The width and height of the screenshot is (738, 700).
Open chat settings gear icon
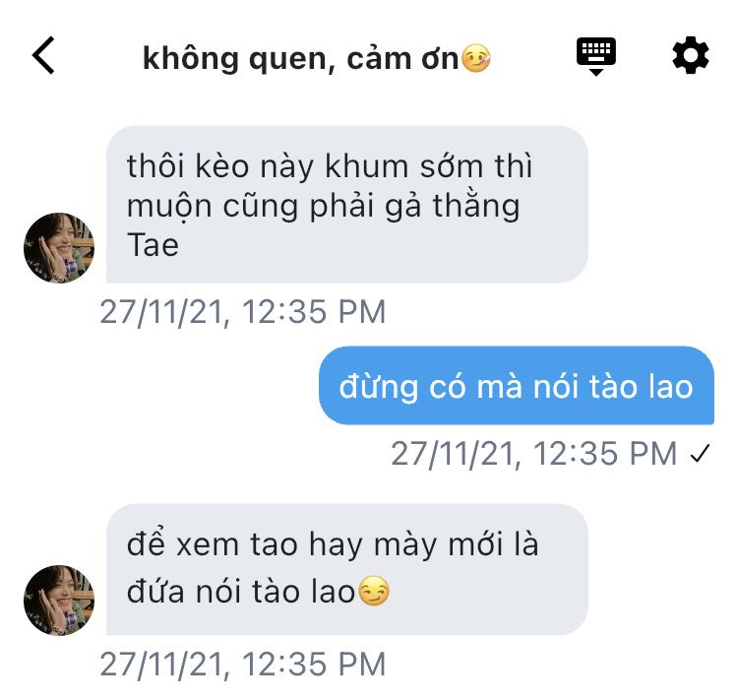(x=690, y=55)
